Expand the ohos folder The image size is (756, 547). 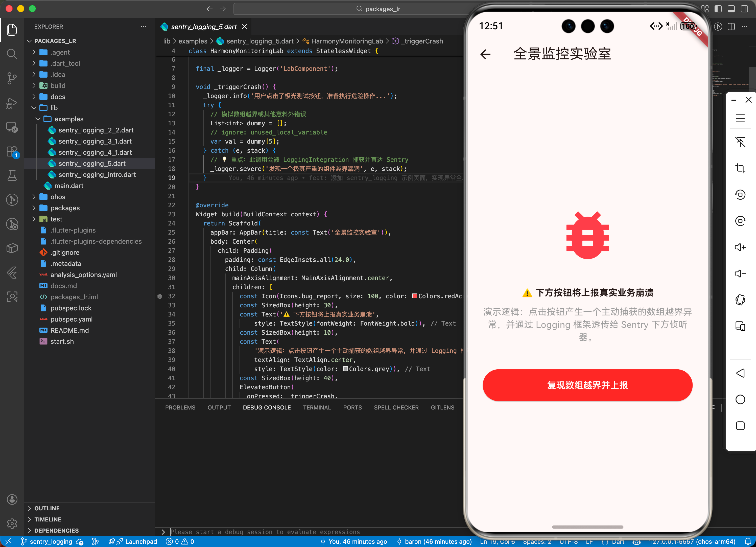pos(58,197)
